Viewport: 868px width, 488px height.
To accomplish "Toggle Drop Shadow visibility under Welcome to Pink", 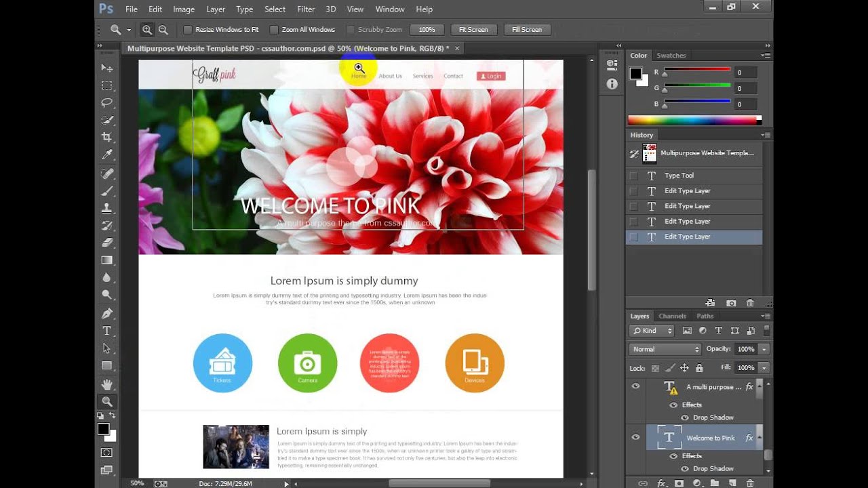I will 684,468.
